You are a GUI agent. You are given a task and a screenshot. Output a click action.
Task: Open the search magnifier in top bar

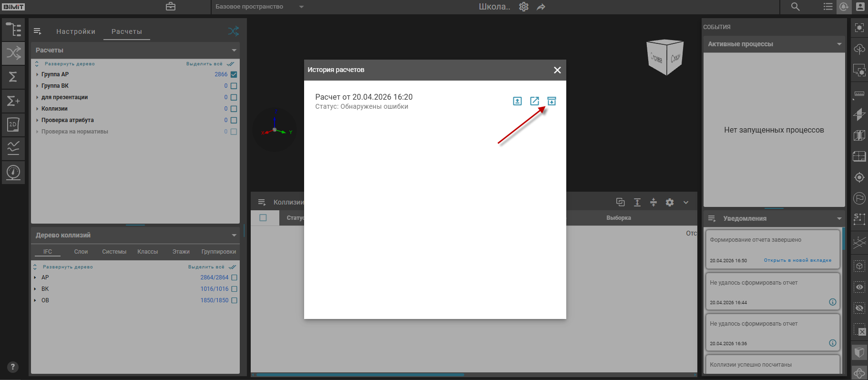pyautogui.click(x=795, y=7)
